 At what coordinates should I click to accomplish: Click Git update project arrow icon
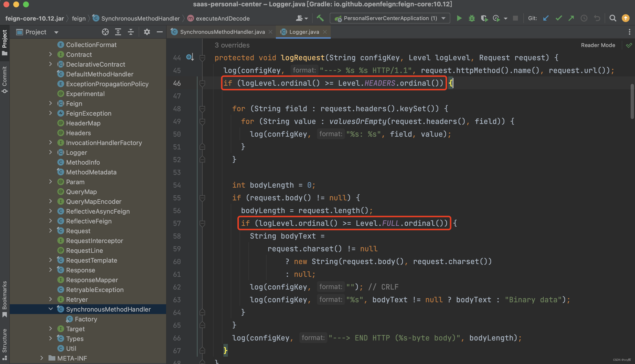click(x=546, y=18)
